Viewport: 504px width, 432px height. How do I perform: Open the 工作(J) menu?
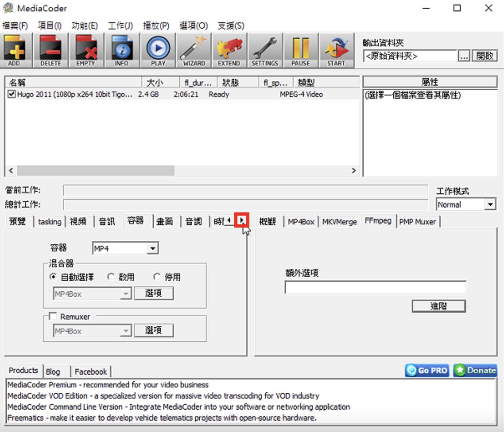coord(120,26)
